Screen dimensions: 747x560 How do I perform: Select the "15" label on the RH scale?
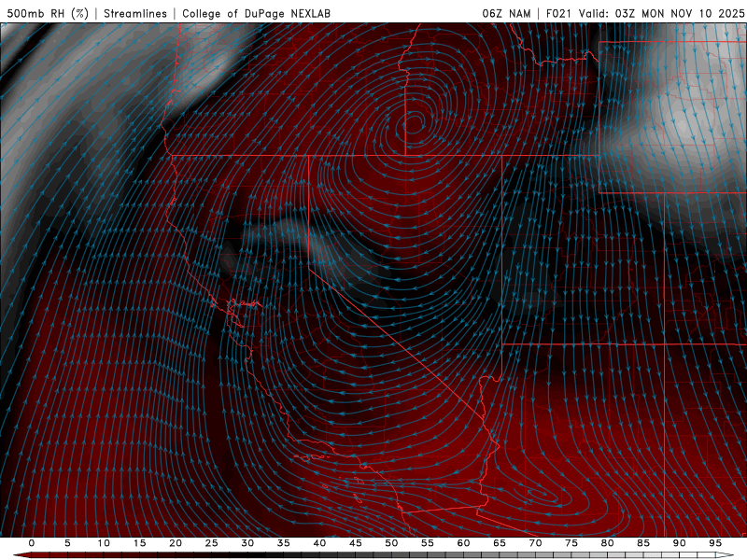139,543
